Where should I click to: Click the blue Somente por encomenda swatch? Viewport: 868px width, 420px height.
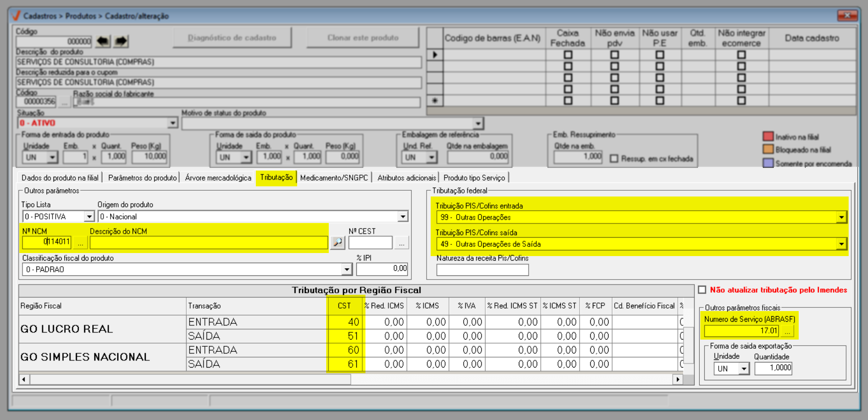point(768,163)
